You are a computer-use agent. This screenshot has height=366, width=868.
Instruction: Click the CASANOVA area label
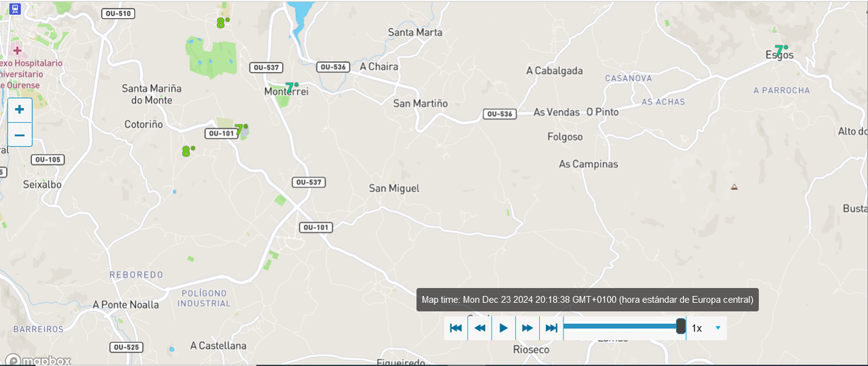tap(629, 78)
